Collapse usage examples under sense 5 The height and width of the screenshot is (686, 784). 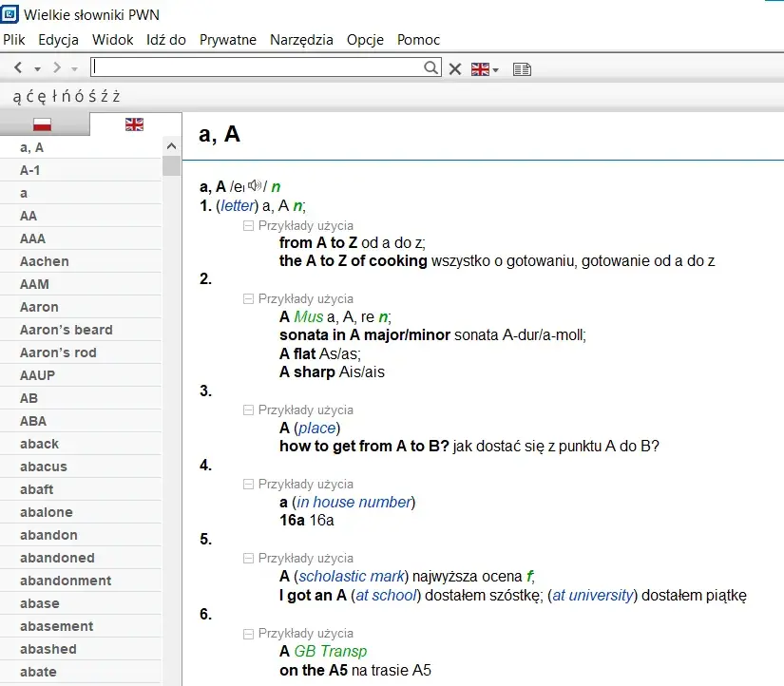click(248, 558)
